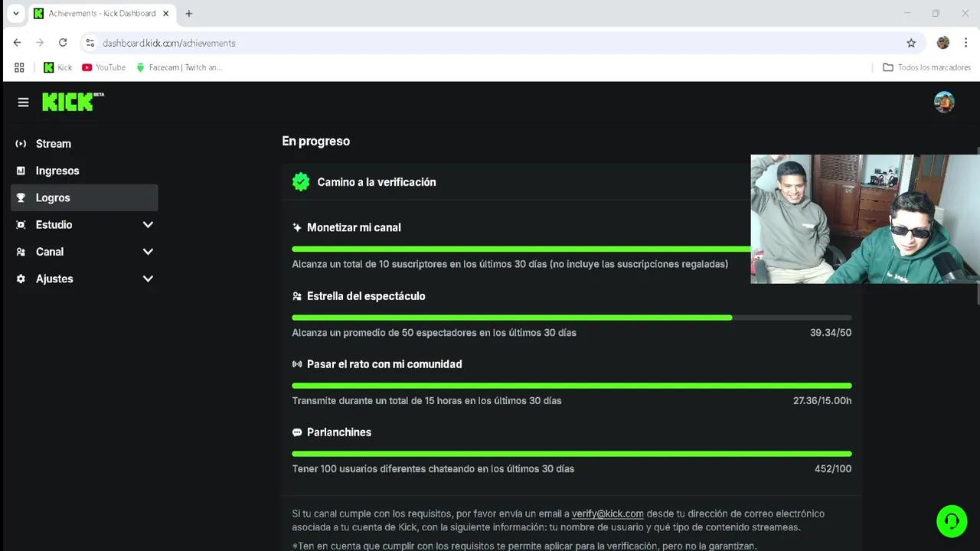Open the profile avatar in dashboard header
This screenshot has height=551, width=980.
coord(944,102)
